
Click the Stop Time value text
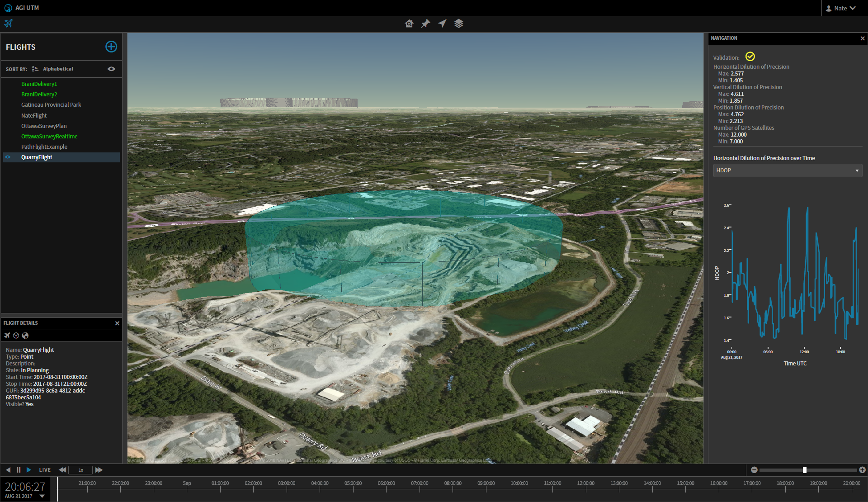[x=60, y=384]
